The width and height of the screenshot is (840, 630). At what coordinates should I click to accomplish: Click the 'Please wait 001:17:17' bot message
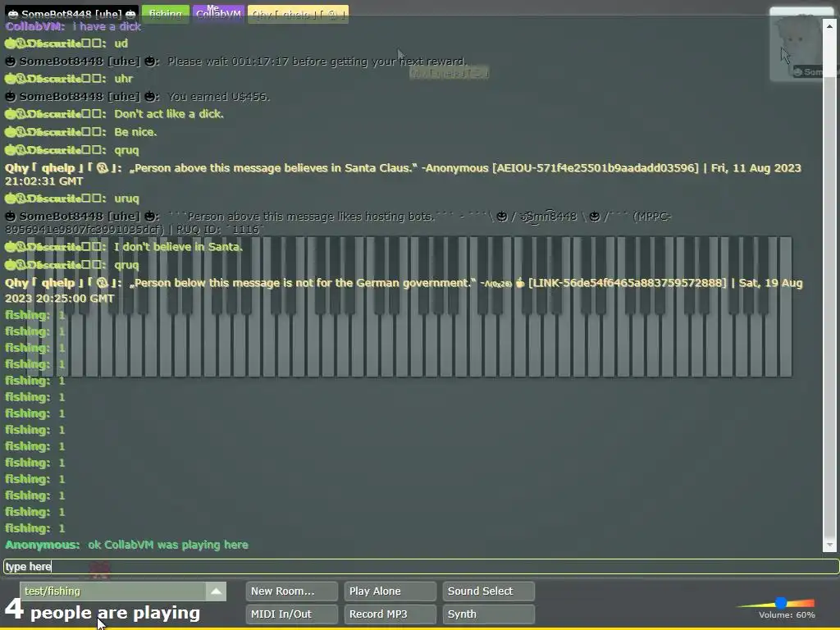(317, 61)
